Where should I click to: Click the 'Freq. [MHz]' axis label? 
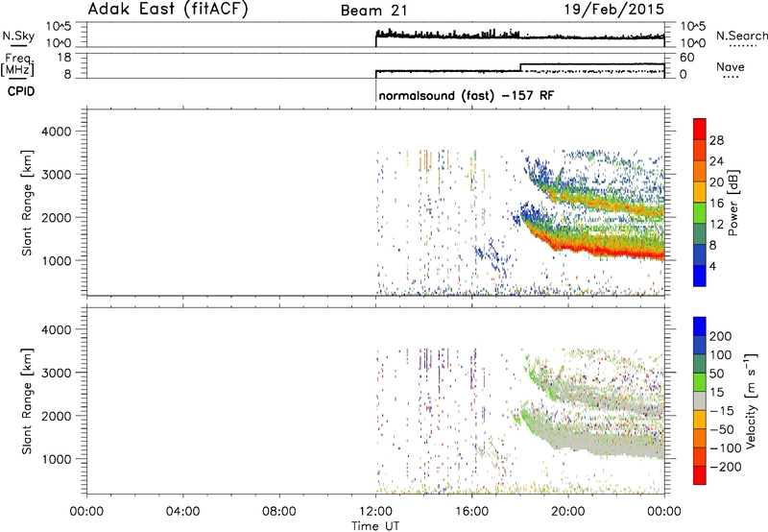click(17, 64)
